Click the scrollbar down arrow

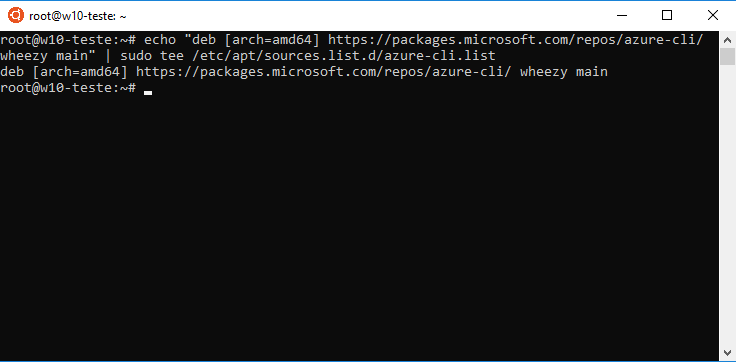pos(727,353)
